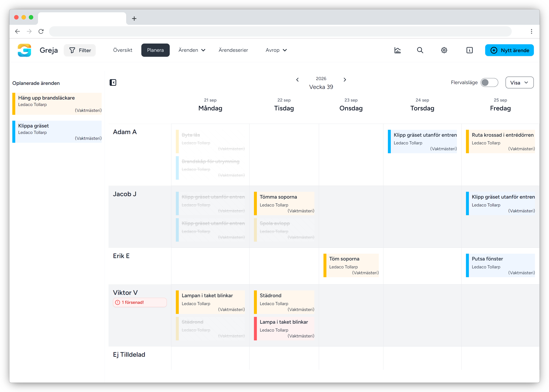Open the completed Spola avlopp task
The width and height of the screenshot is (549, 392).
[x=284, y=230]
